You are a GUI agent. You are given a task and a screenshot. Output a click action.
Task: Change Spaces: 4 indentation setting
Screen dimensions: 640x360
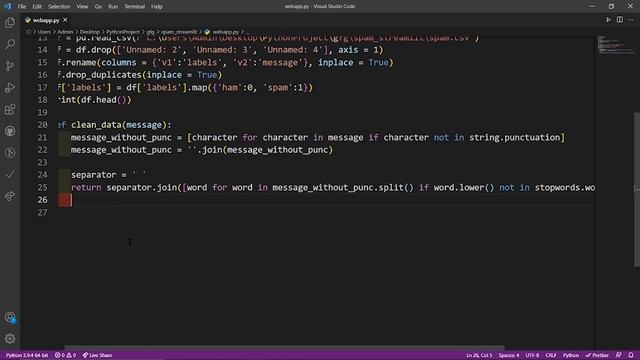point(509,356)
